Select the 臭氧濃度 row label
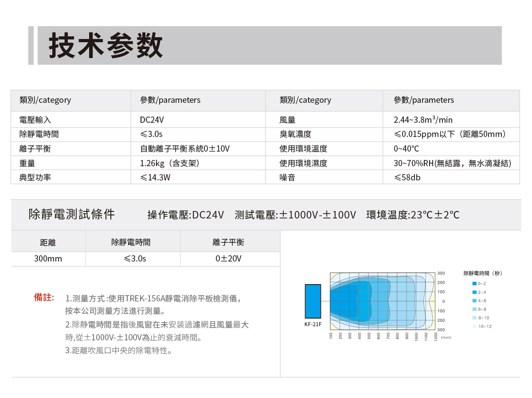Viewport: 532px width, 398px height. [295, 134]
